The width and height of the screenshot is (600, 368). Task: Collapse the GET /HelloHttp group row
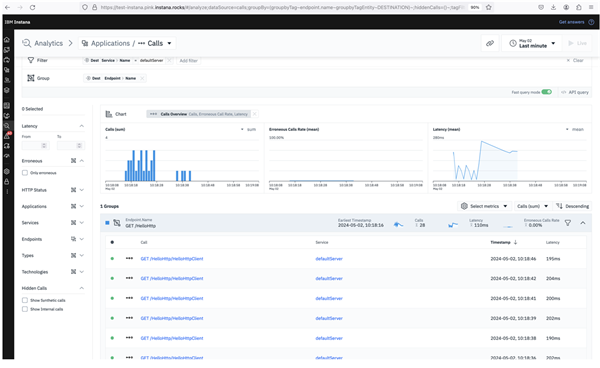click(583, 223)
